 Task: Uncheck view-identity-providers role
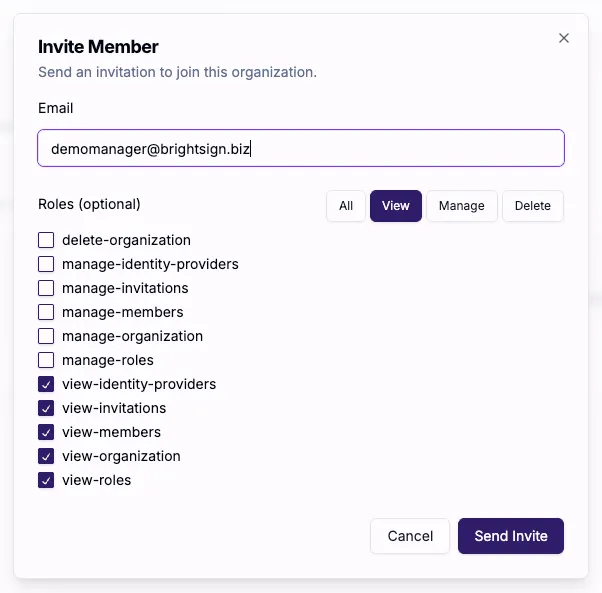[46, 384]
